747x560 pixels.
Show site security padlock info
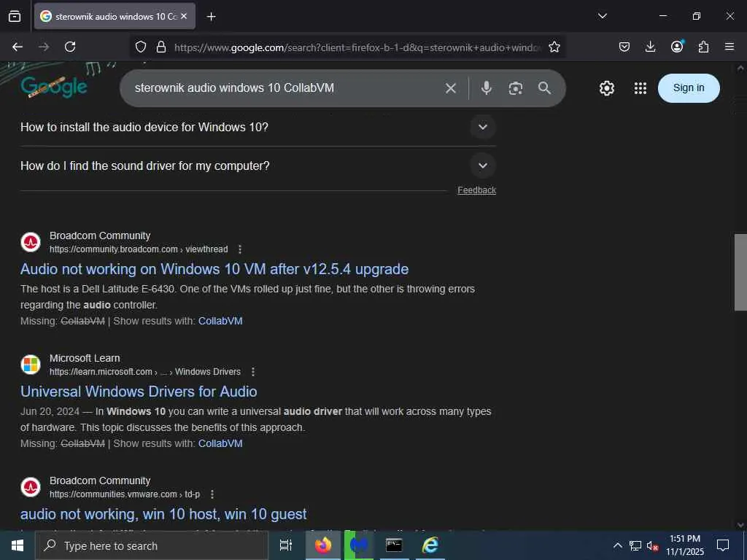click(x=161, y=47)
